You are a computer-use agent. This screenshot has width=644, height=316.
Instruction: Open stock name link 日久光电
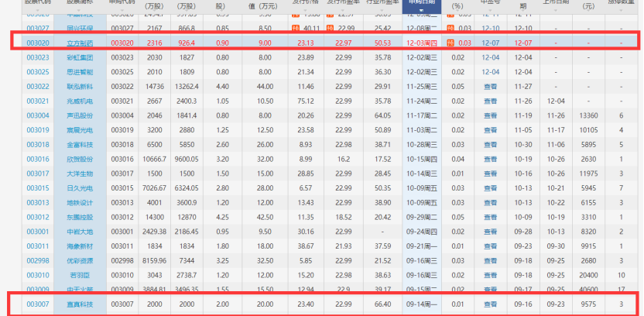[80, 187]
